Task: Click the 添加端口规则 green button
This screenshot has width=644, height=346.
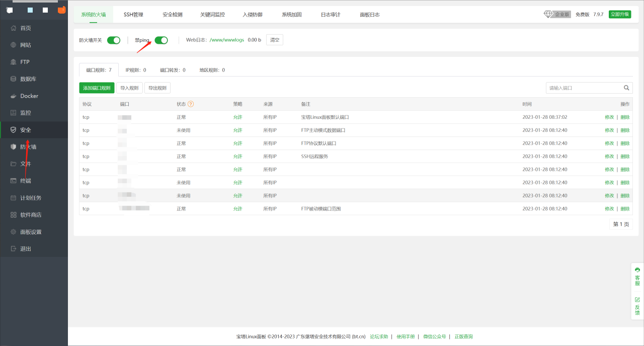Action: (97, 88)
